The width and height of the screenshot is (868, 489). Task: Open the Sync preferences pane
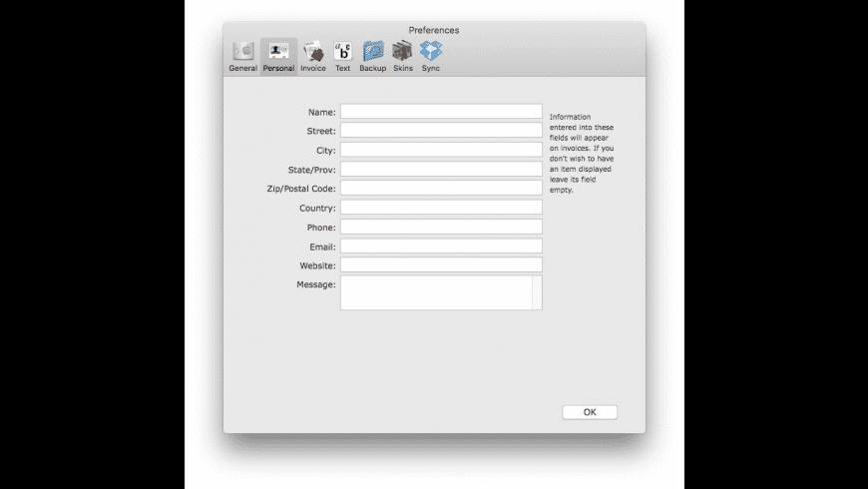[431, 57]
